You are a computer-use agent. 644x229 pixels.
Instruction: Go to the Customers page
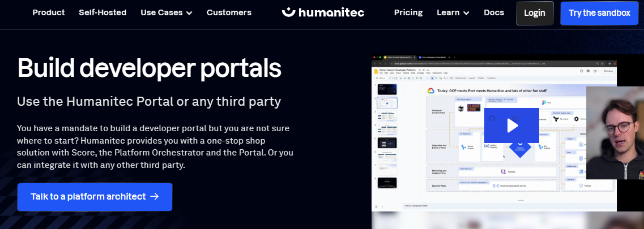point(229,12)
